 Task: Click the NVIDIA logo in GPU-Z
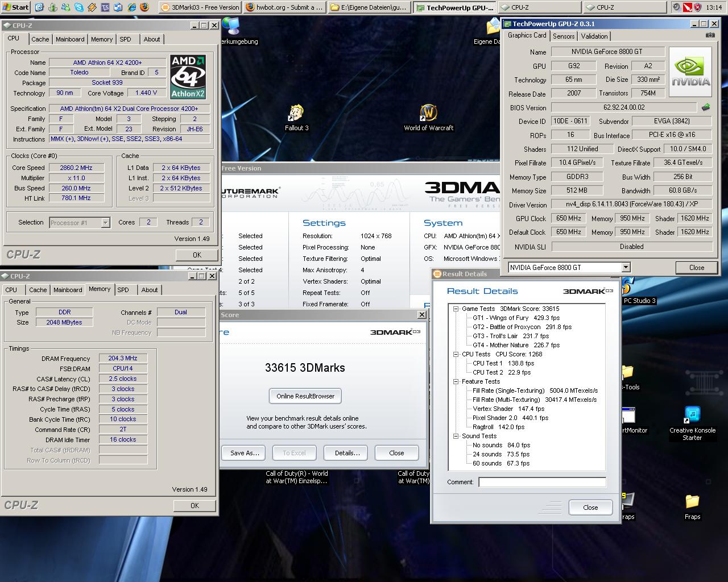click(x=690, y=72)
